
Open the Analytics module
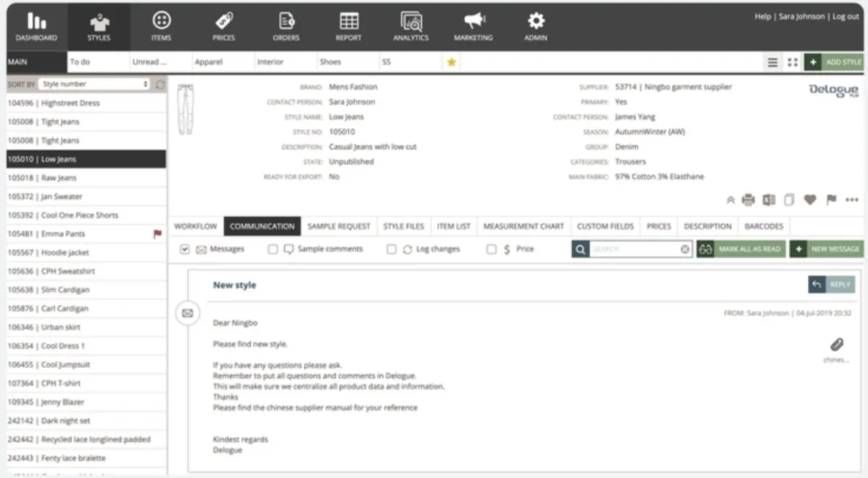click(x=411, y=27)
